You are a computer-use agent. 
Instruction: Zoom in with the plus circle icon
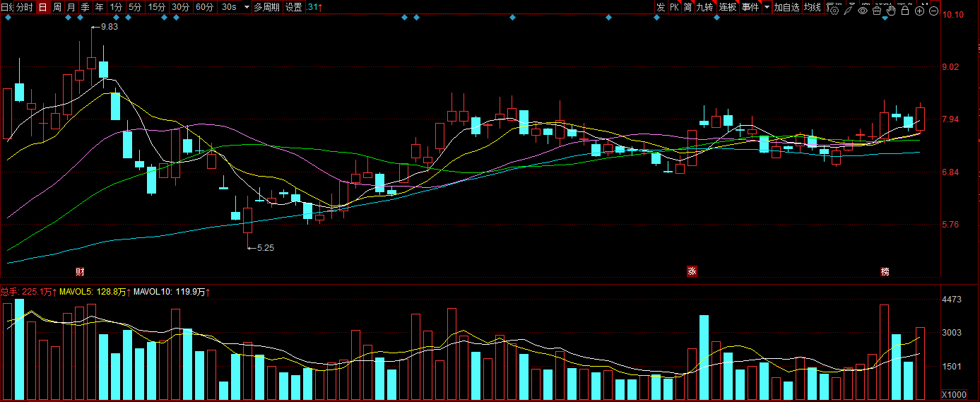(x=919, y=11)
